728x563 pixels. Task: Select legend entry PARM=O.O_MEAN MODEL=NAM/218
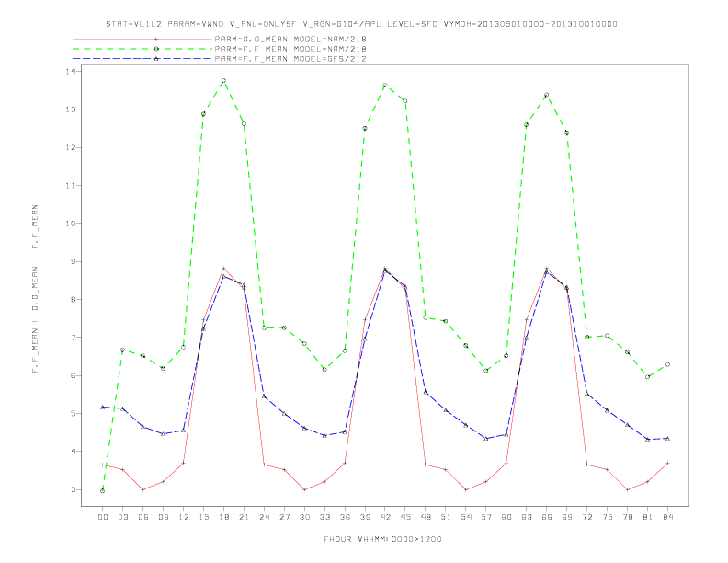pos(290,39)
